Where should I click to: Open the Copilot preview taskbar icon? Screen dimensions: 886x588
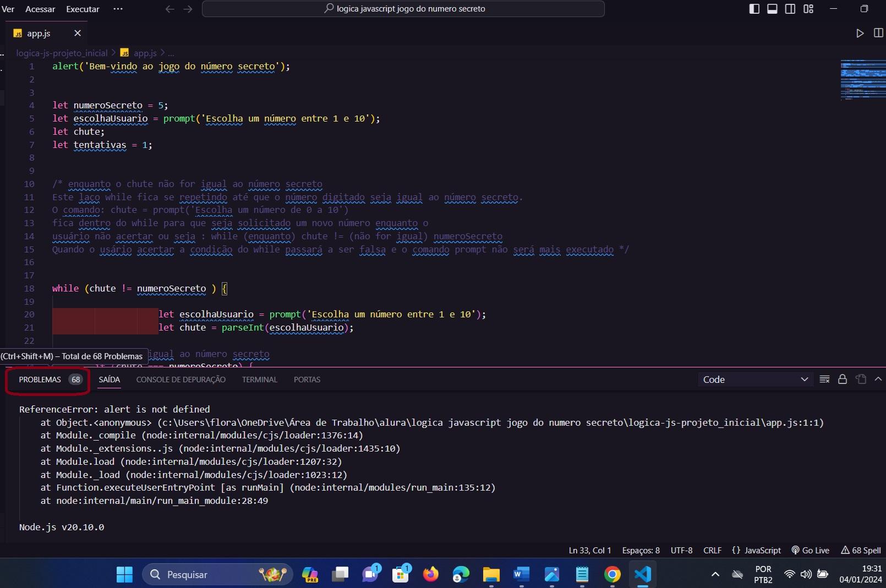coord(310,575)
